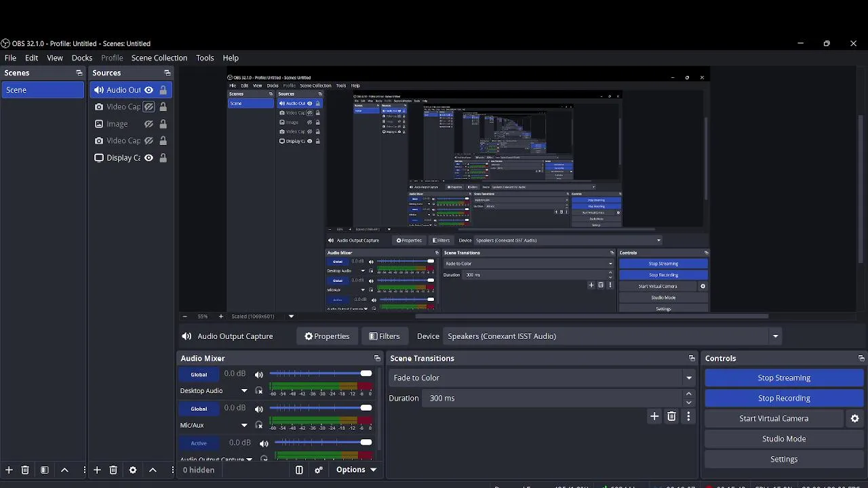Screen dimensions: 868x488
Task: Open source properties gear in Sources toolbar
Action: pos(133,470)
